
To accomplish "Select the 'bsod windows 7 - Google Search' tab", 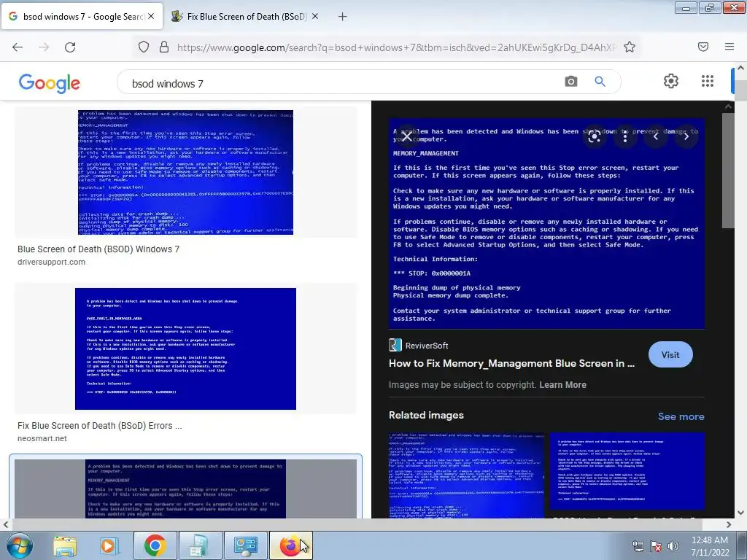I will click(x=82, y=16).
